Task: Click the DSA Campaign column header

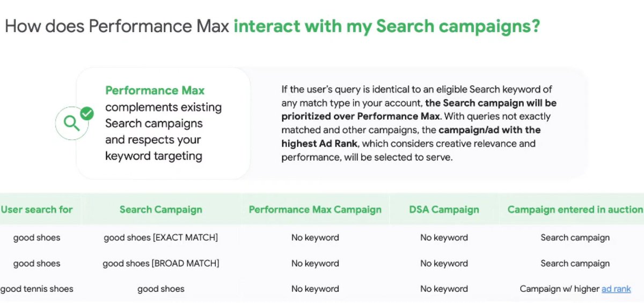Action: (x=444, y=210)
